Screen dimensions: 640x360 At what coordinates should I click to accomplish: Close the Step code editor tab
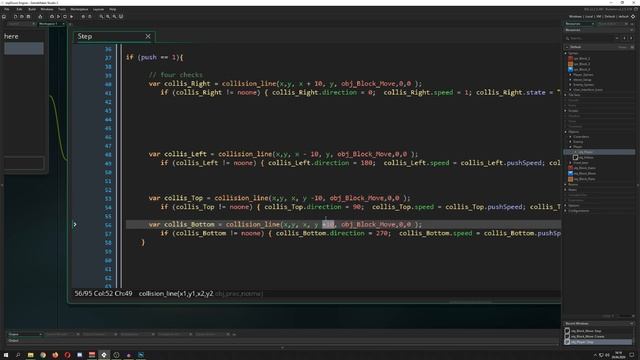point(148,36)
